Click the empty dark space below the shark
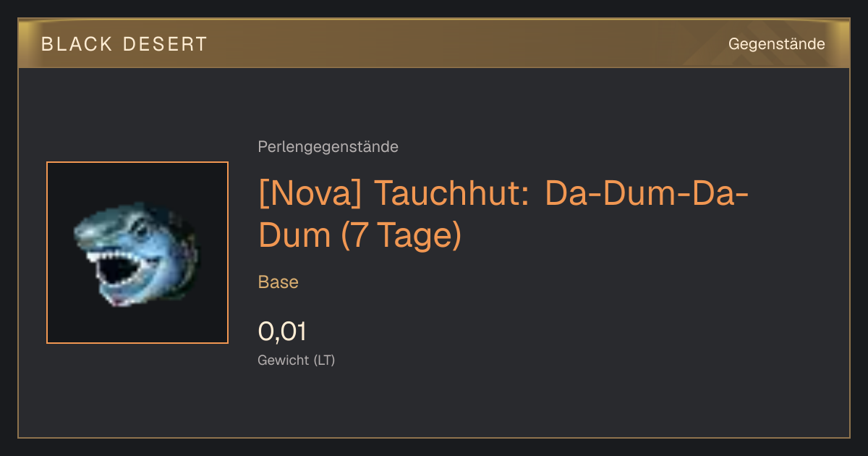The height and width of the screenshot is (456, 868). click(137, 324)
